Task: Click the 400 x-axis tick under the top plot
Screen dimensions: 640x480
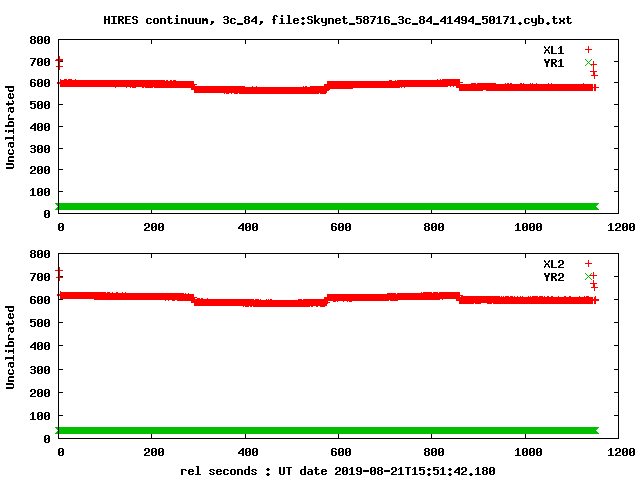Action: (248, 227)
